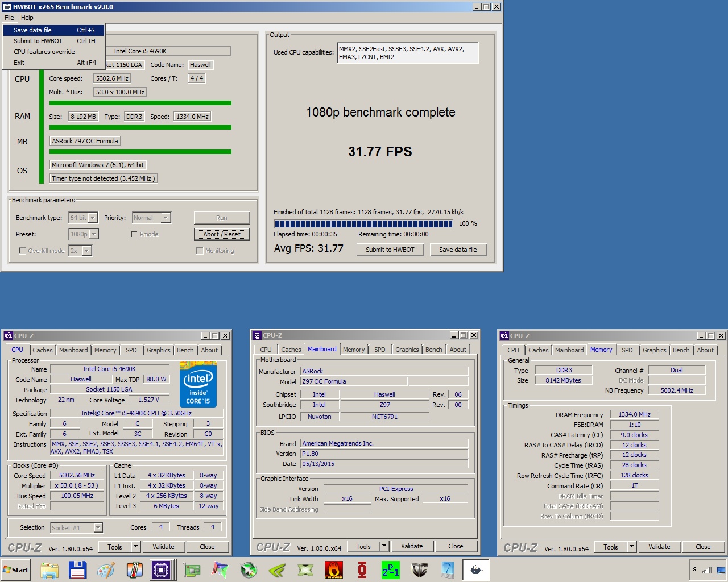Click the MB green score bar
The image size is (728, 582).
coord(140,152)
